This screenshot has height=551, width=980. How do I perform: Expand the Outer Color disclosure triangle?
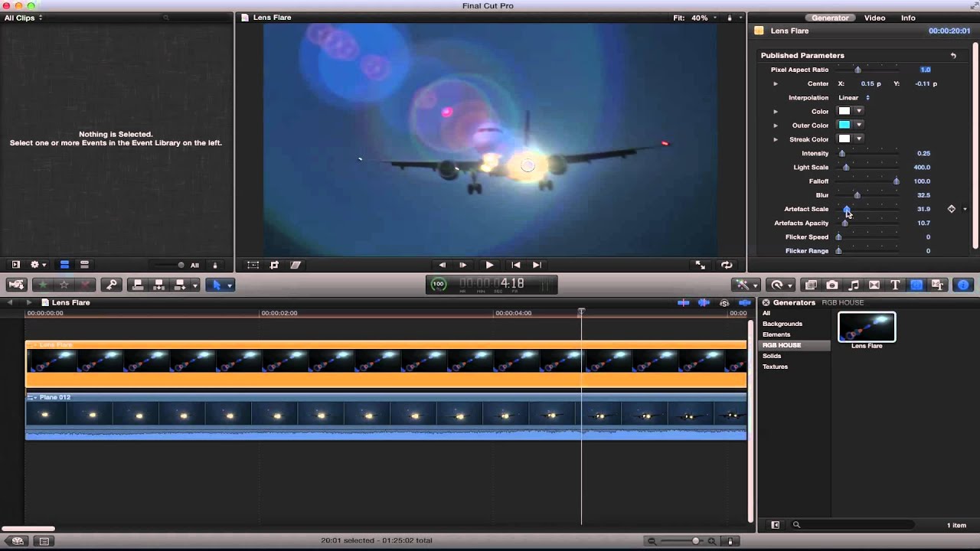point(776,126)
